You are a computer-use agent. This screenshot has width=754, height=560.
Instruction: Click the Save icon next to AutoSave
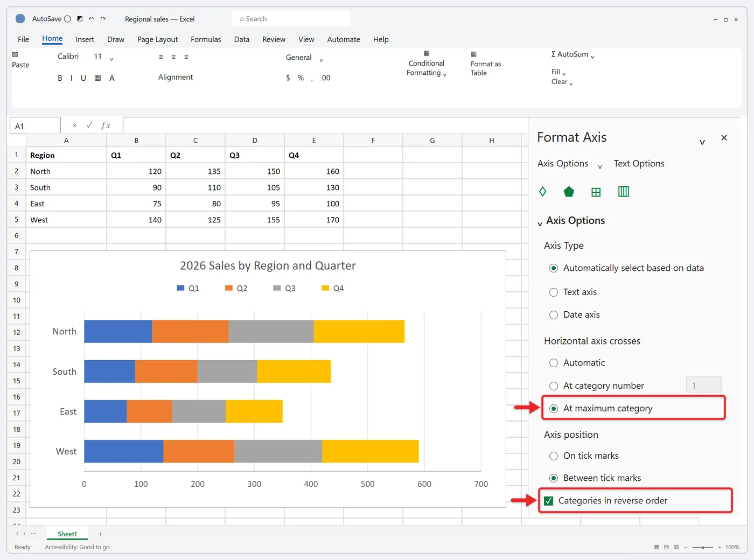80,19
